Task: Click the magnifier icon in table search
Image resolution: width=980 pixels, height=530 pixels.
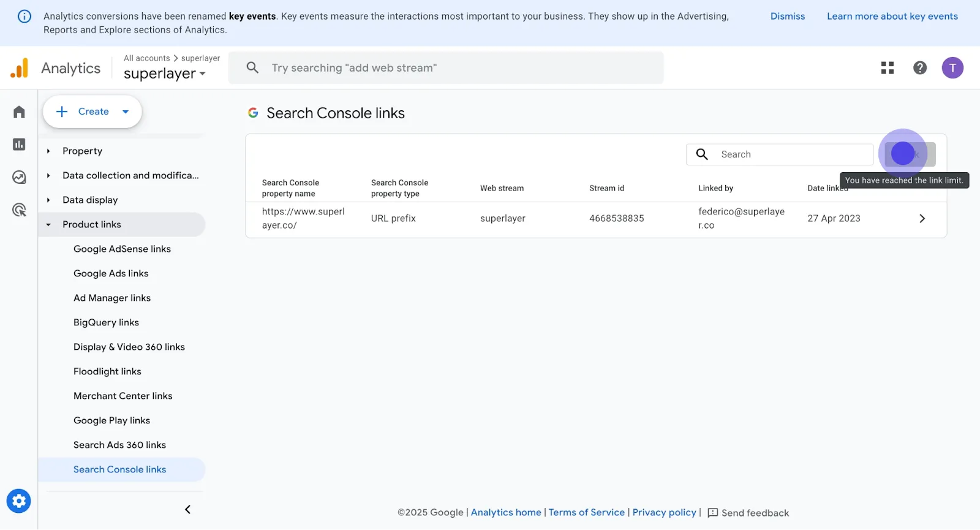Action: tap(702, 154)
